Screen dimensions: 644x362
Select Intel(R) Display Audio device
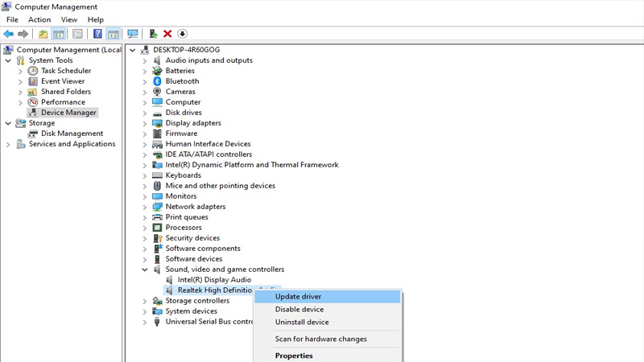click(214, 280)
